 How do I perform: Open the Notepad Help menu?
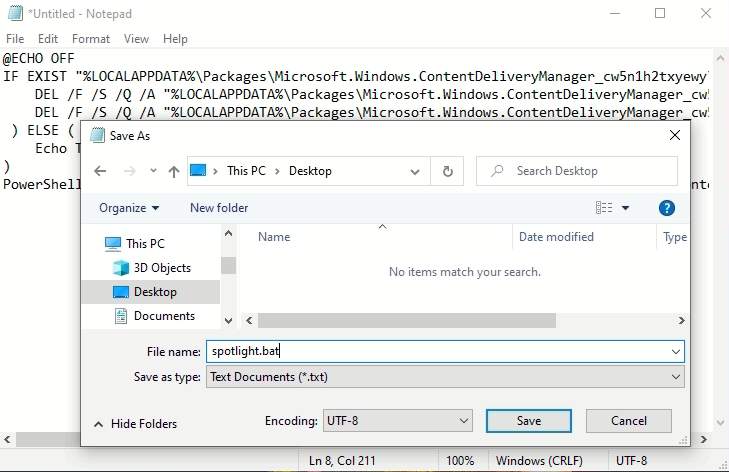pyautogui.click(x=175, y=39)
